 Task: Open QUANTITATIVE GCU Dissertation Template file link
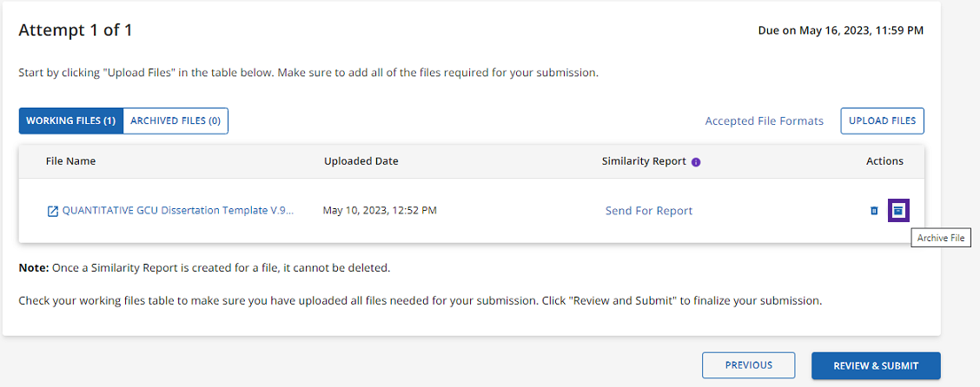[178, 210]
